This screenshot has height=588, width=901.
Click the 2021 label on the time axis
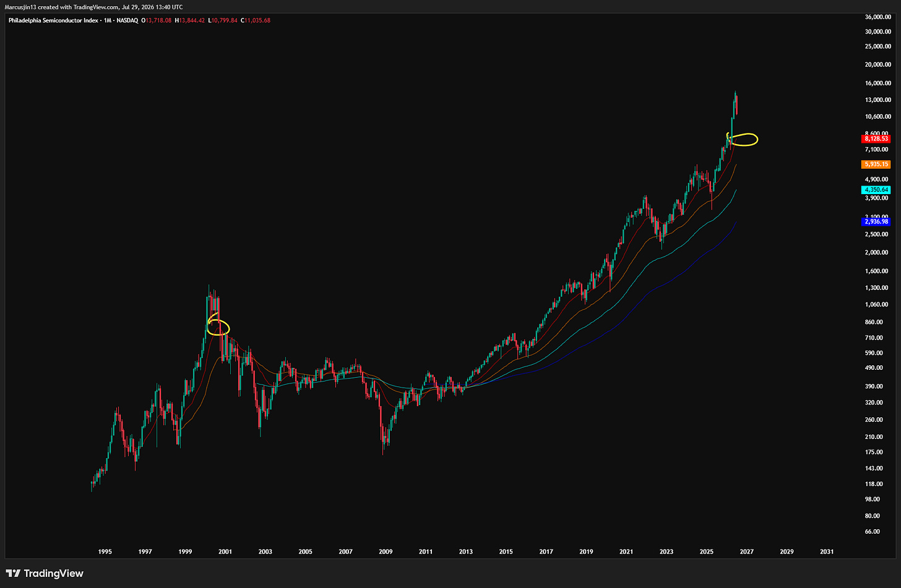(x=626, y=552)
